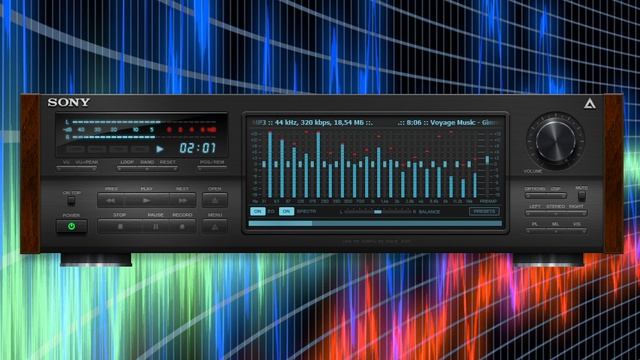This screenshot has width=640, height=360.
Task: Click the PREAMP slider handle
Action: click(x=487, y=160)
